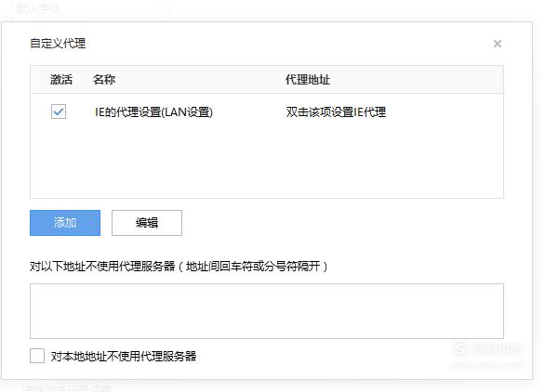Image resolution: width=545 pixels, height=392 pixels.
Task: Click the dropdown arrow of the faded font selector
Action: click(x=157, y=8)
